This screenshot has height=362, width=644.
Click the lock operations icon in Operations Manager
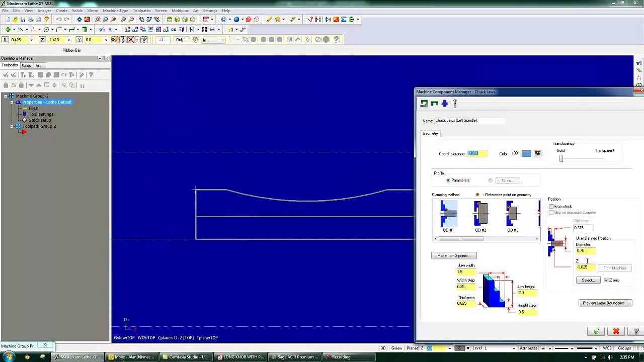(6, 85)
